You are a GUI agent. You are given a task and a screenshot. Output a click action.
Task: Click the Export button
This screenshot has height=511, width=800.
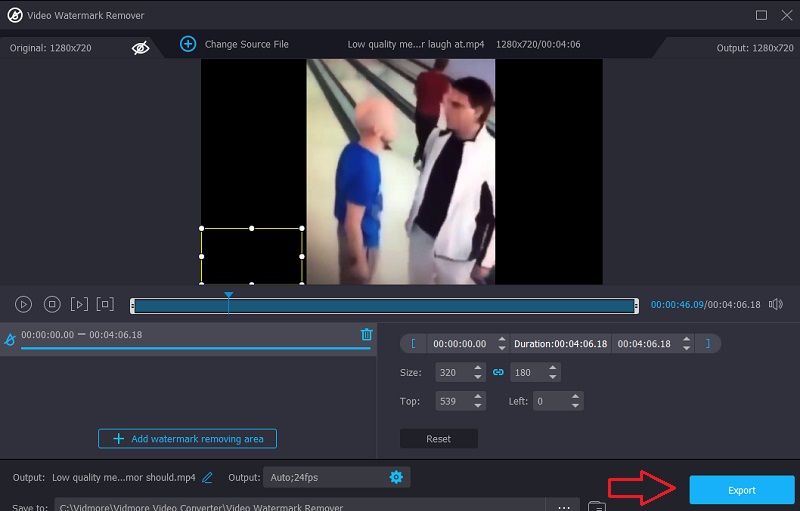[x=741, y=490]
